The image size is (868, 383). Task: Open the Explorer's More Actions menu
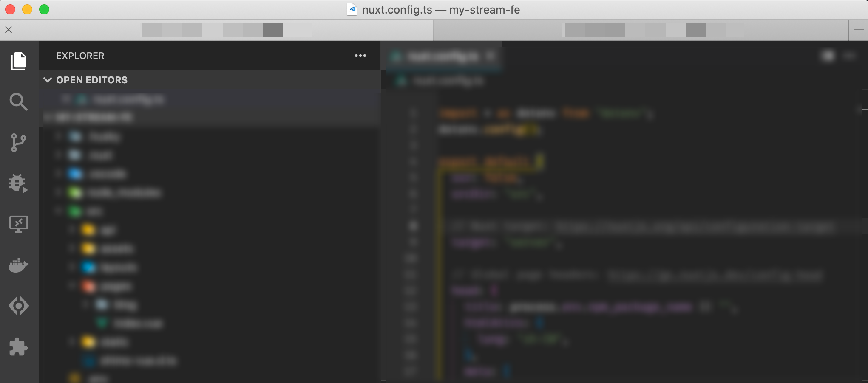pyautogui.click(x=360, y=56)
